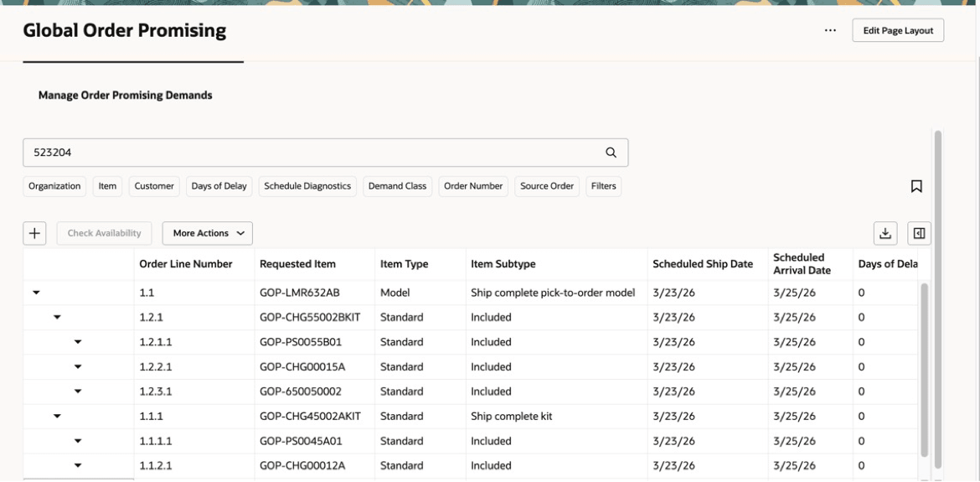Click the table vertical scrollbar
This screenshot has width=980, height=482.
tap(925, 369)
